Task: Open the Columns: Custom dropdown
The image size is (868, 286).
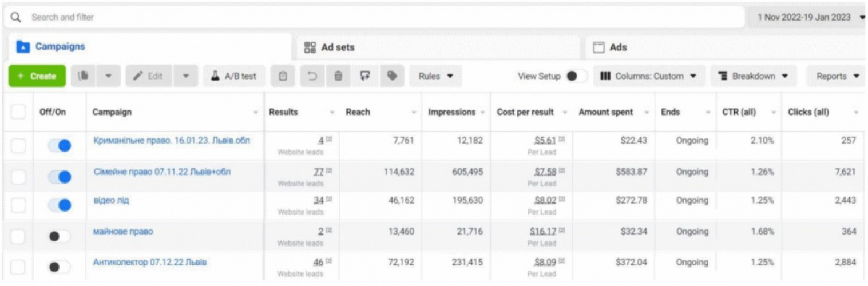Action: (x=649, y=76)
